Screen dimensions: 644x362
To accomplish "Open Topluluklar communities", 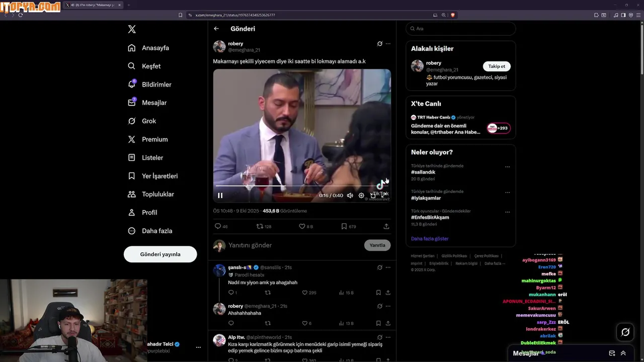I will pos(151,194).
